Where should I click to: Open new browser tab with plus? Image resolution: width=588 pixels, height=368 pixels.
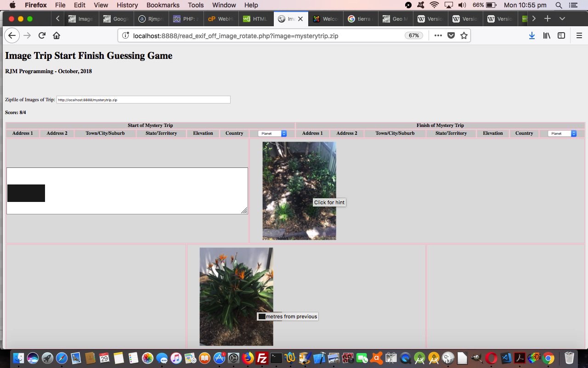(548, 19)
